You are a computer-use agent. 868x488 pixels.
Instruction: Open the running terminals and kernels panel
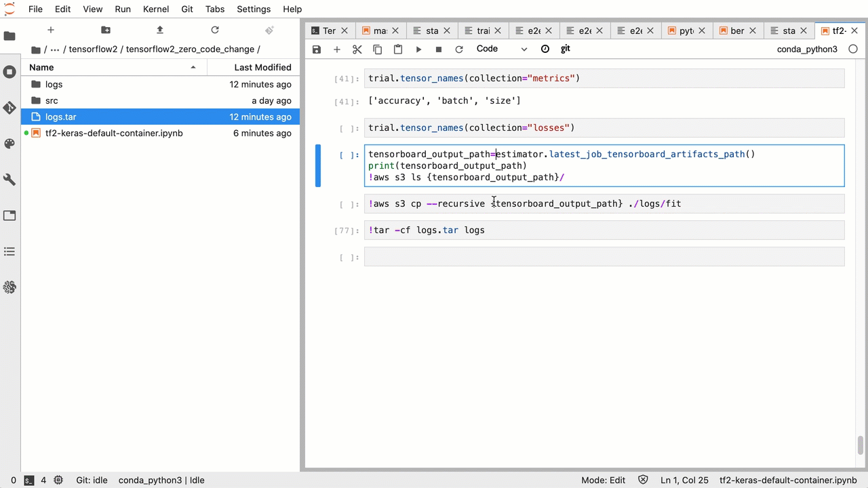tap(9, 73)
